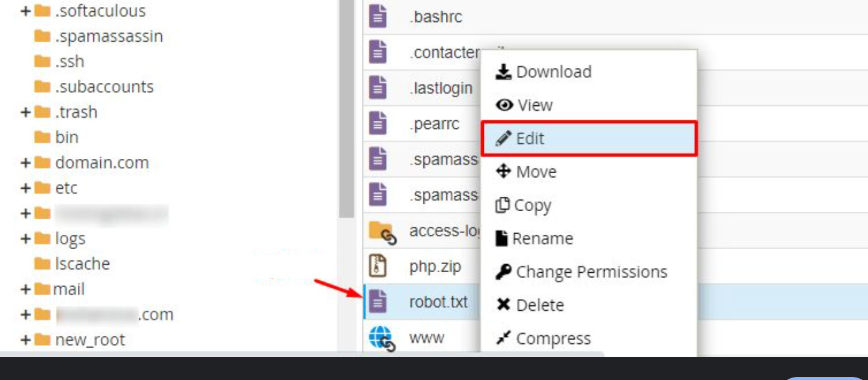Click the Download icon in the context menu
Viewport: 868px width, 380px height.
click(504, 71)
